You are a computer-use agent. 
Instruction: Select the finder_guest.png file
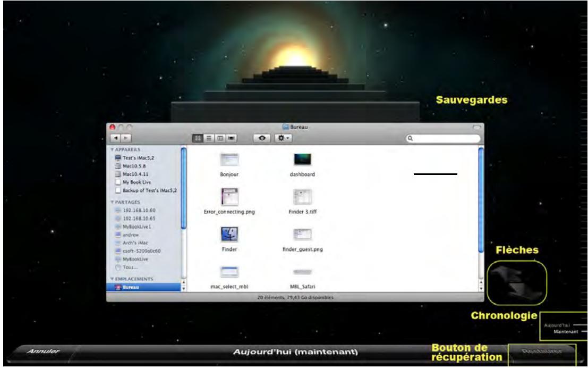[302, 235]
